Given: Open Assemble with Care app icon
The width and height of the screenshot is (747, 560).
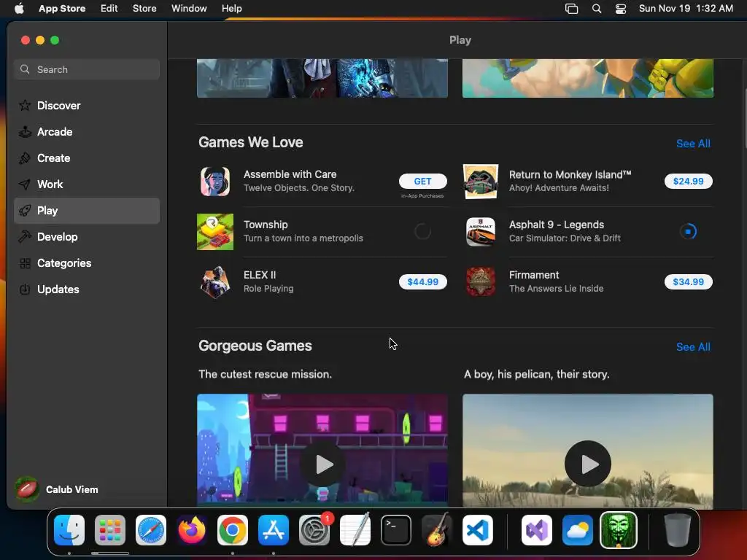Looking at the screenshot, I should [x=215, y=182].
